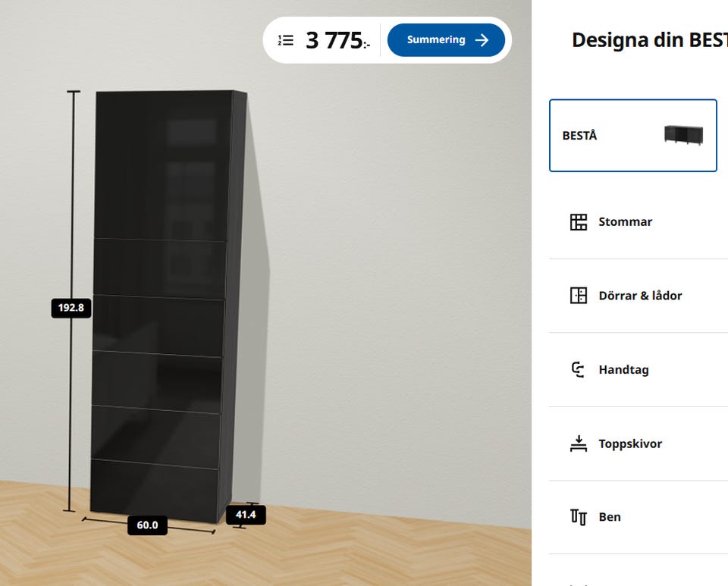Click the Ben legs icon

[x=579, y=517]
